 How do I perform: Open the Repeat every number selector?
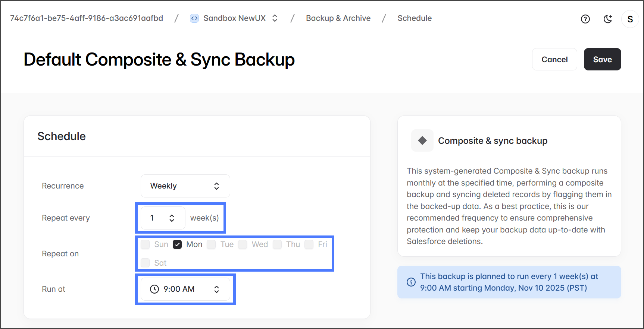coord(163,218)
